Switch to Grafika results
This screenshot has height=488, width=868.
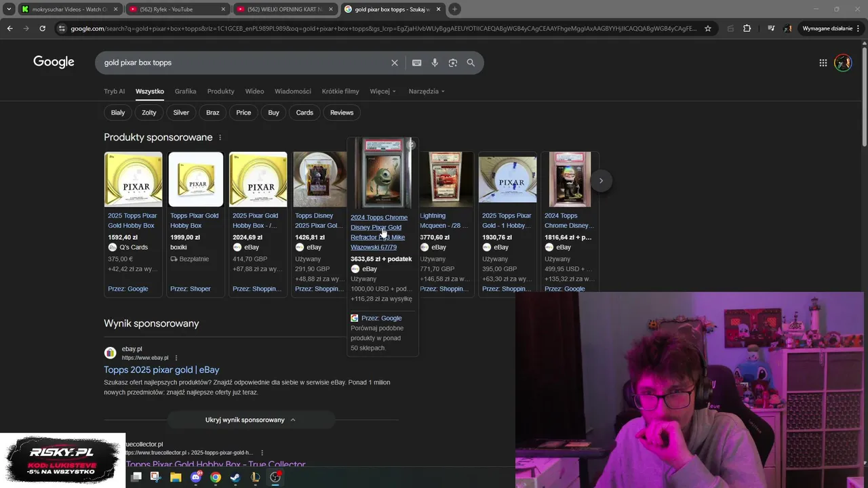[185, 91]
